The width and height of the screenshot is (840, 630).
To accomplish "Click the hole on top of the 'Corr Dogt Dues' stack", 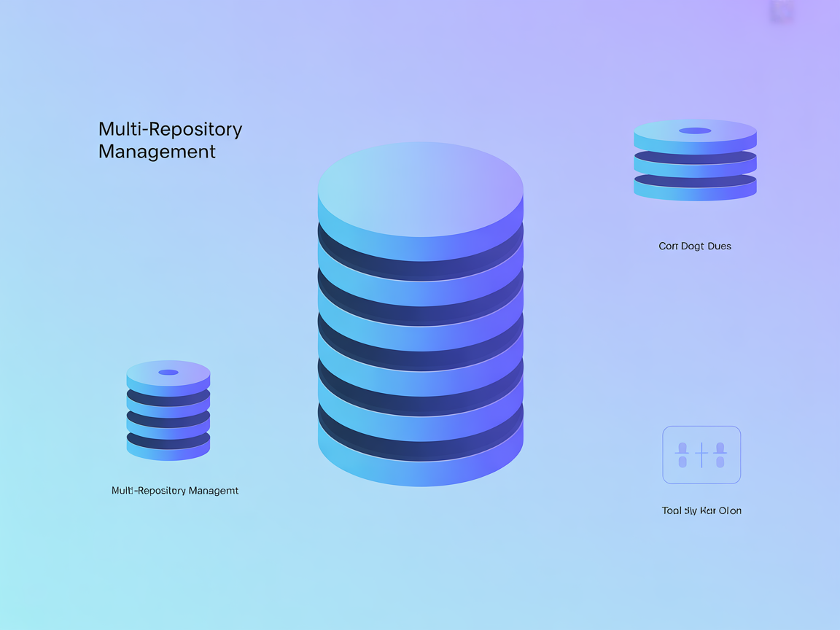I will click(x=694, y=131).
